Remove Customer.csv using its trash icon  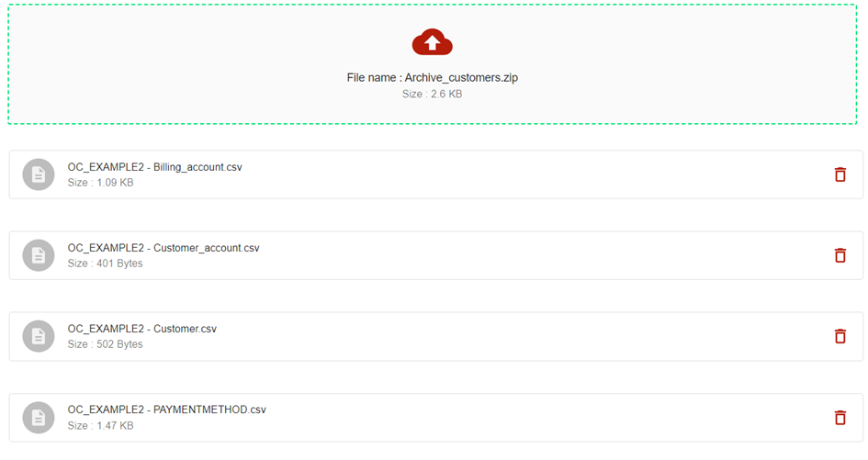pyautogui.click(x=840, y=336)
